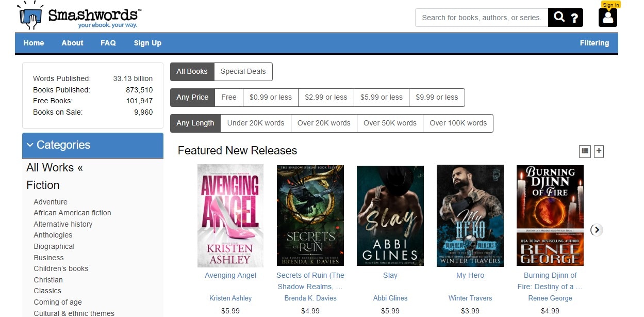Choose the Any Price filter
The width and height of the screenshot is (644, 317).
point(192,97)
